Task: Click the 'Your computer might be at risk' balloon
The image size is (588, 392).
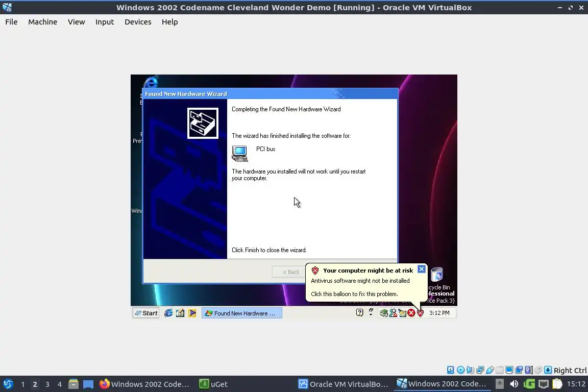Action: click(x=366, y=282)
